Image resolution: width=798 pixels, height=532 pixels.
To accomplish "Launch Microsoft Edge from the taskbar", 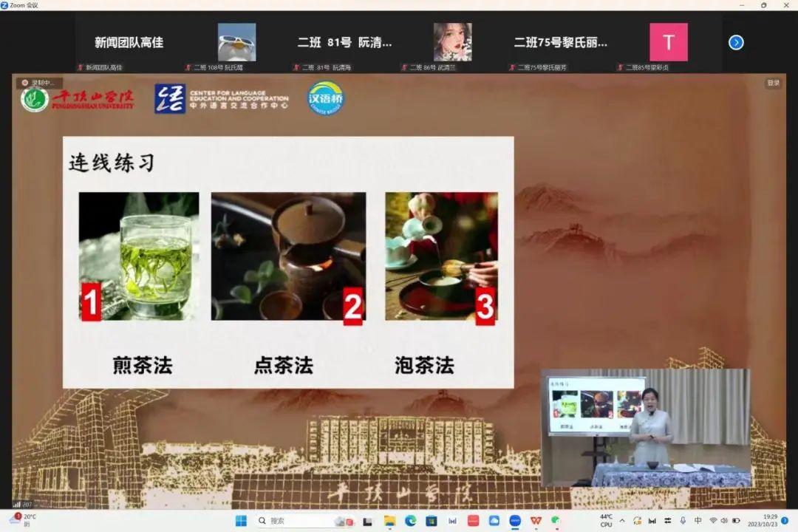I will [410, 521].
